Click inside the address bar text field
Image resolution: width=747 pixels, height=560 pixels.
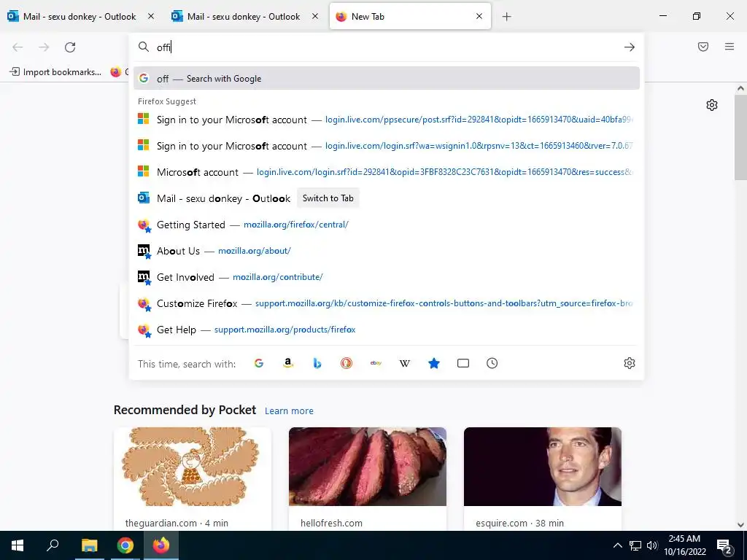pos(386,47)
